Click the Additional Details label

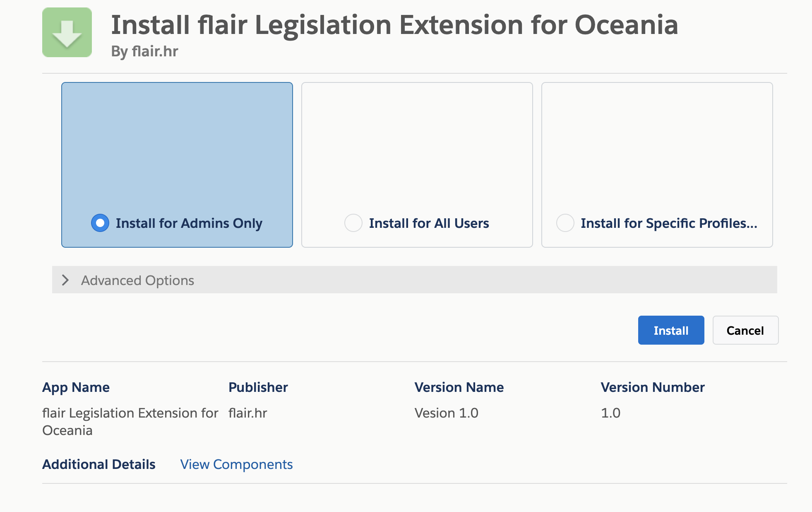[x=98, y=464]
